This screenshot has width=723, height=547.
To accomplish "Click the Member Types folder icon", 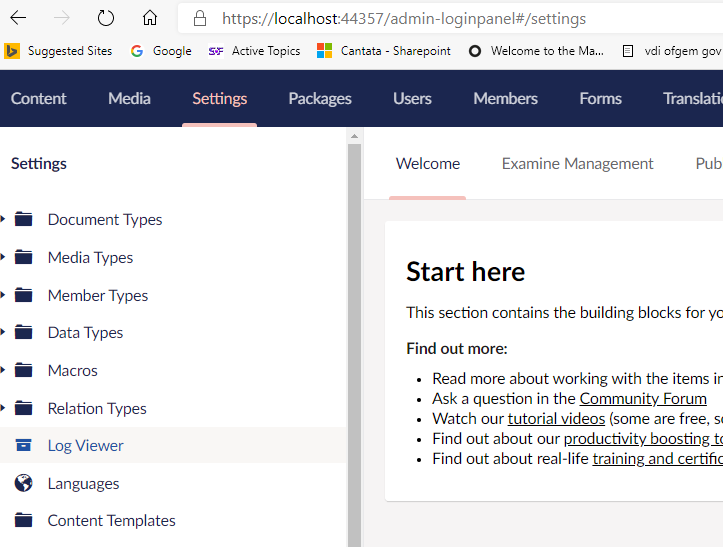I will [x=24, y=295].
